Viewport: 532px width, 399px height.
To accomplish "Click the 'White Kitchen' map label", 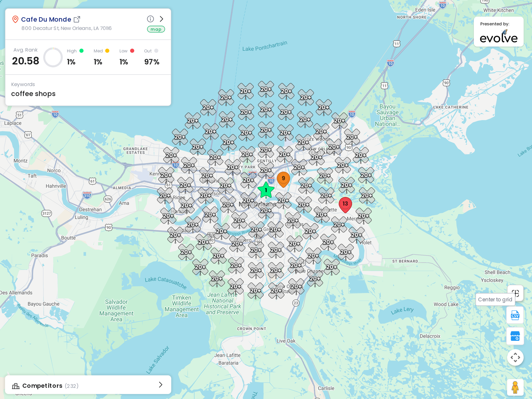I will (x=498, y=10).
